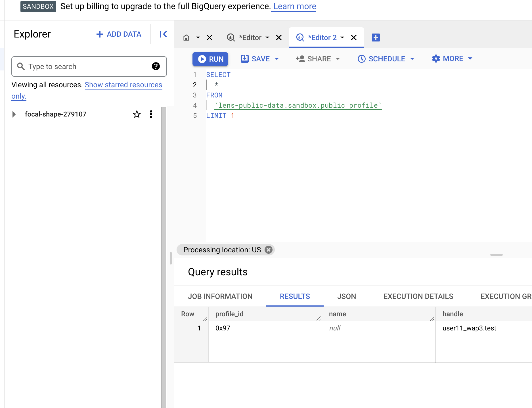Screen dimensions: 532x408
Task: Click the SHARE button
Action: tap(313, 59)
